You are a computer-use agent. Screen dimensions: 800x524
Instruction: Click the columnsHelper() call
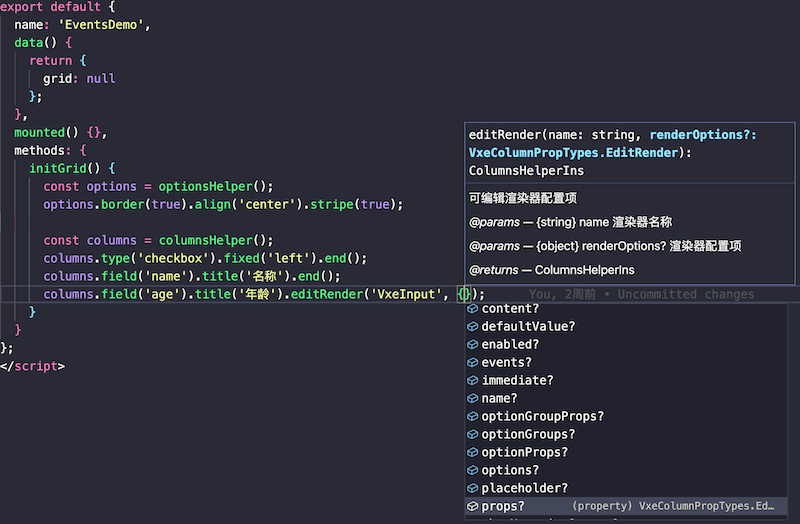[213, 240]
